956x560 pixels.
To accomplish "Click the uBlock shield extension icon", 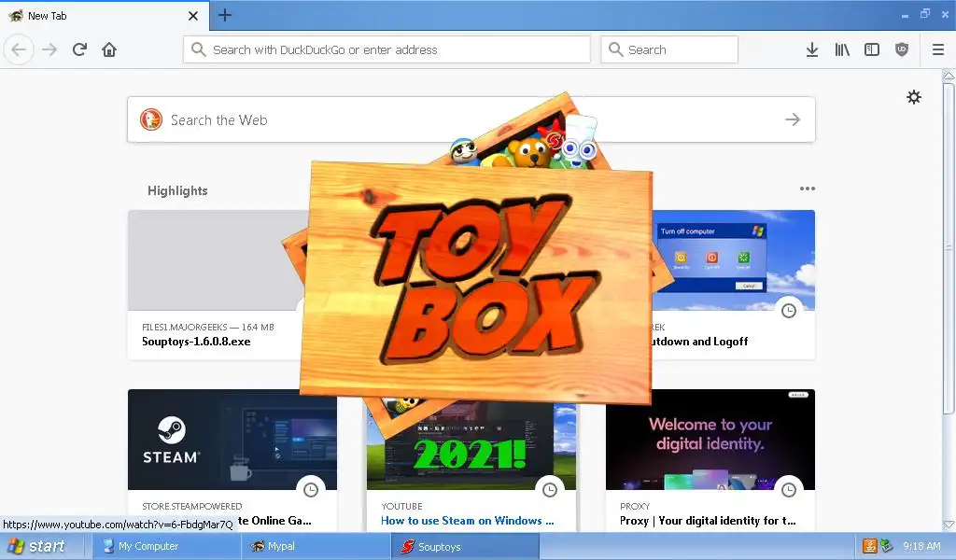I will coord(902,49).
